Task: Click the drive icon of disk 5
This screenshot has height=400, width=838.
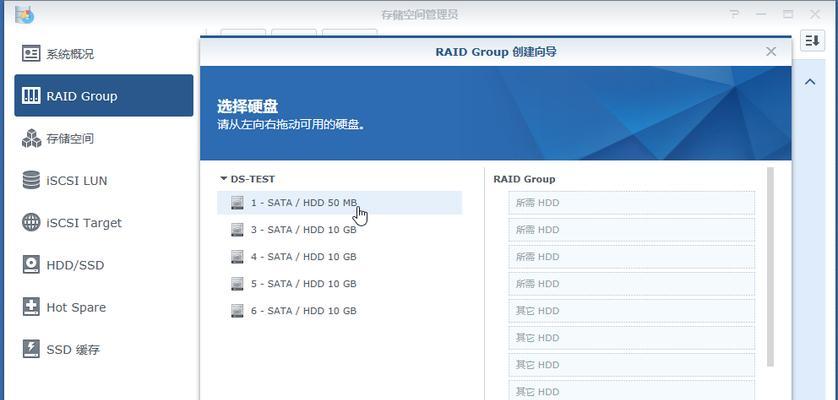Action: pyautogui.click(x=237, y=283)
